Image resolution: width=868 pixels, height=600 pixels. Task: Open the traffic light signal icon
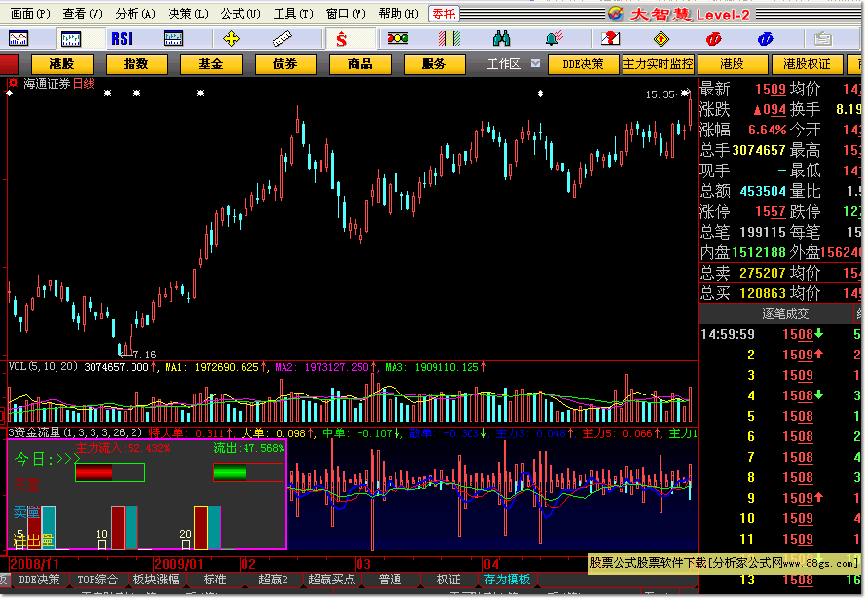click(x=397, y=39)
